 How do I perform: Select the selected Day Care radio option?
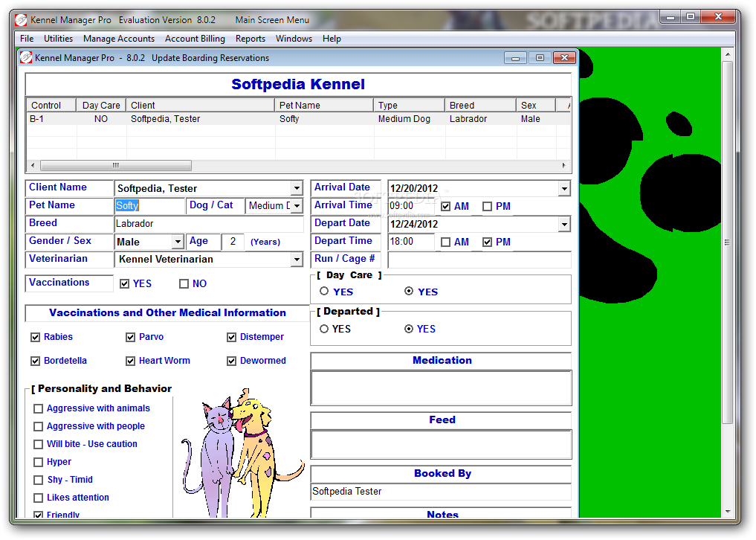pos(409,291)
